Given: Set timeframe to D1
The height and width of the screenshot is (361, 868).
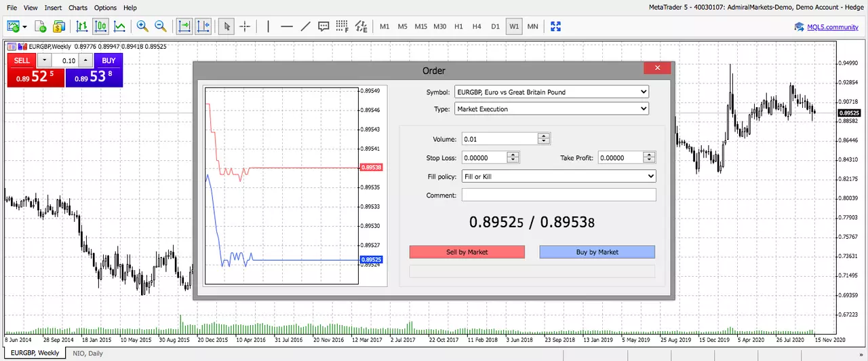Looking at the screenshot, I should coord(495,26).
